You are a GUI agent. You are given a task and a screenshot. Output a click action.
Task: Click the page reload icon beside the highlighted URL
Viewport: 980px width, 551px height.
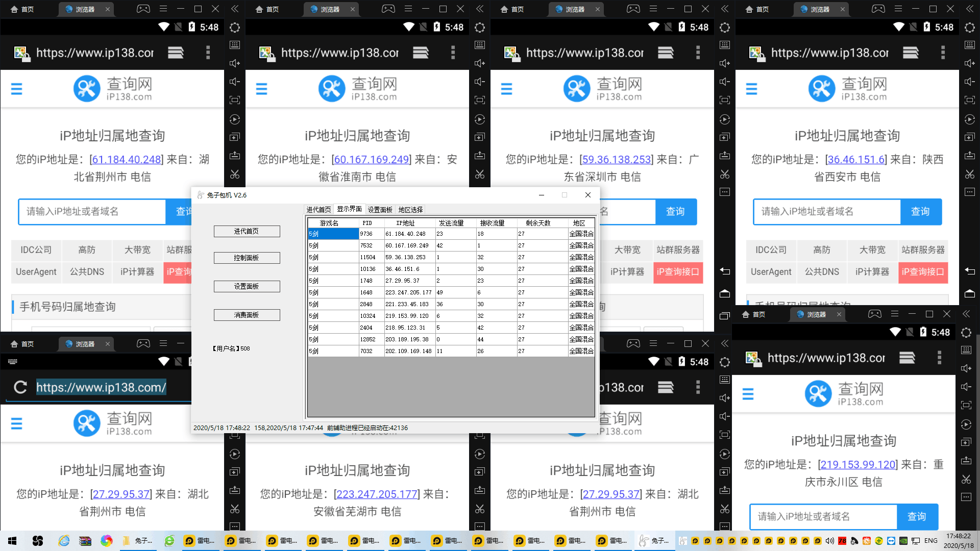point(20,387)
